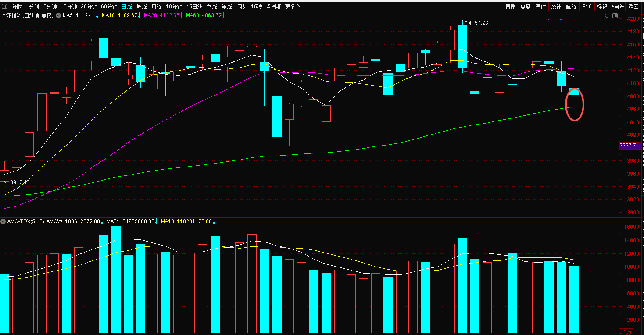Image resolution: width=644 pixels, height=335 pixels.
Task: Open F10 company information
Action: point(587,7)
